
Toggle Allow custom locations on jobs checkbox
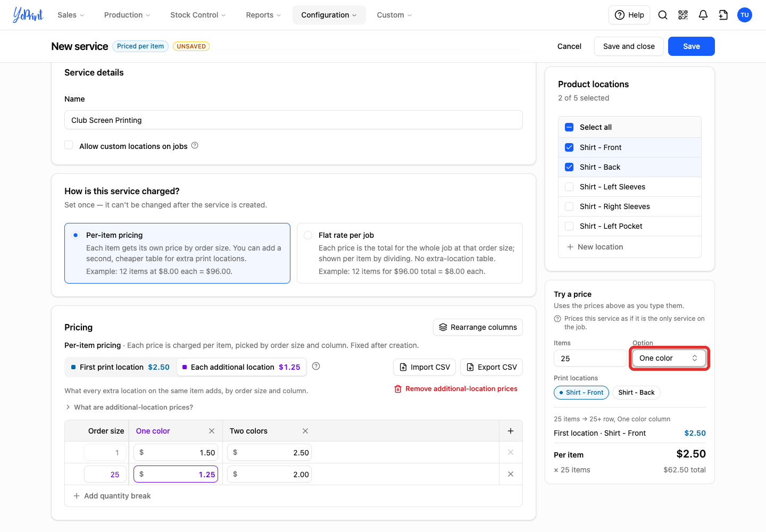69,145
